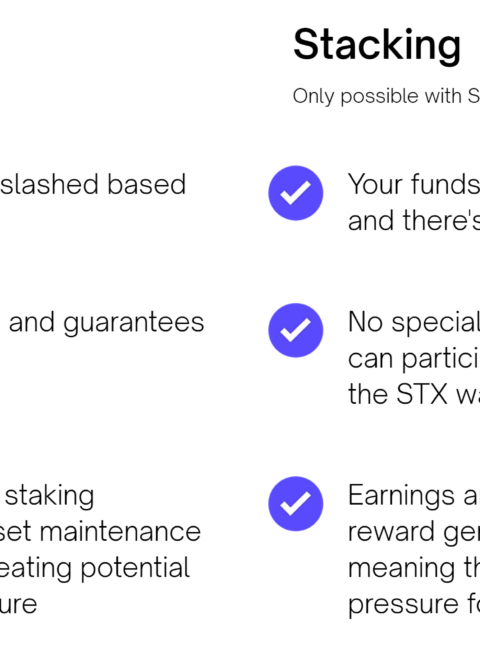The image size is (480, 645).
Task: Click the truncated 'ure' text in left column
Action: click(19, 605)
